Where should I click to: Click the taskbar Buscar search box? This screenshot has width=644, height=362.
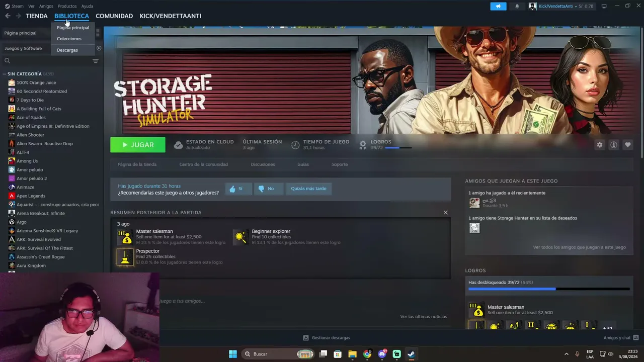(278, 354)
